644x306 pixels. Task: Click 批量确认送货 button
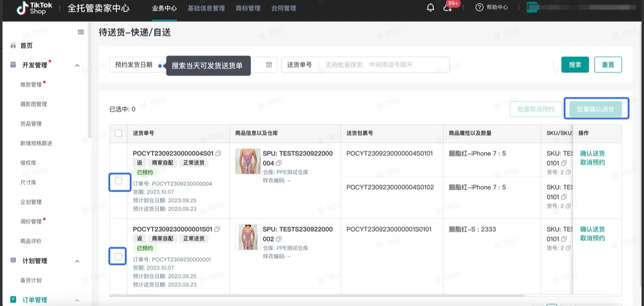[x=596, y=109]
